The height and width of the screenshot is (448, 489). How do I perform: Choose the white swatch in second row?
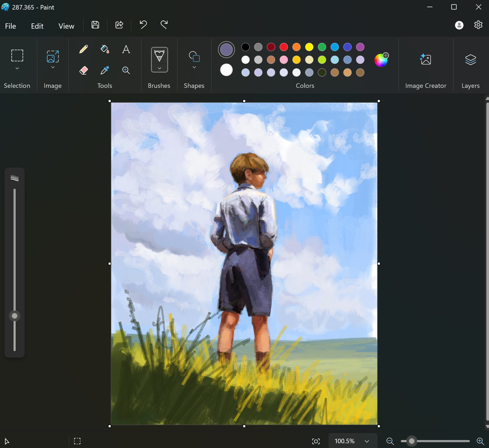point(246,60)
